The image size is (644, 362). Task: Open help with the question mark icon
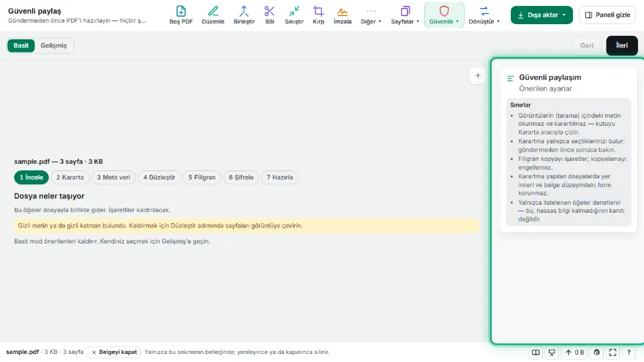click(x=629, y=352)
